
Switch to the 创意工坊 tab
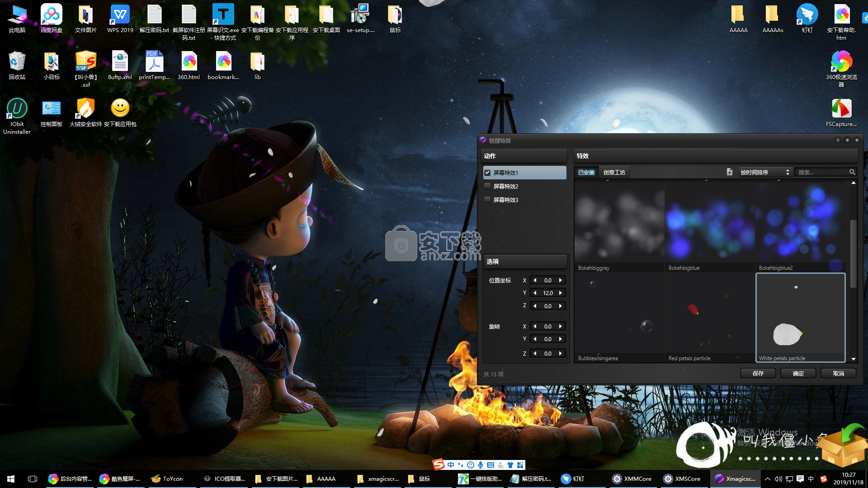point(614,172)
